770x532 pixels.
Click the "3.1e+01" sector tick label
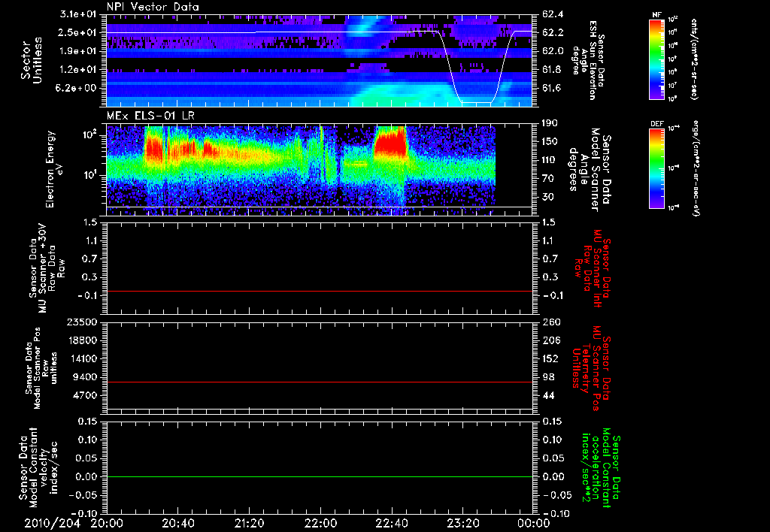tap(77, 14)
